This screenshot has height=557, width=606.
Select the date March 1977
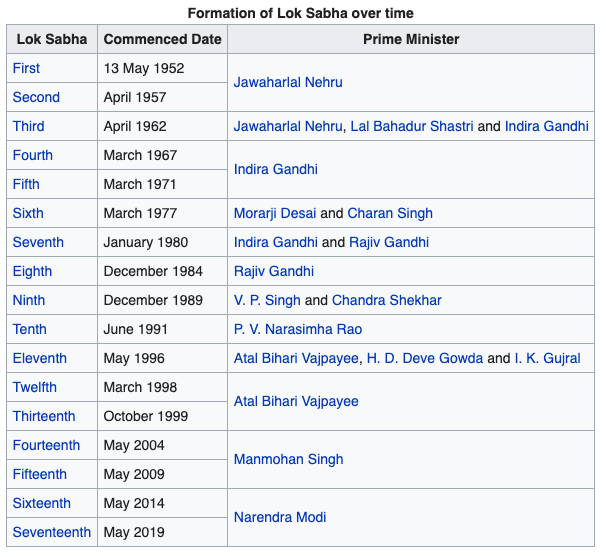[x=140, y=213]
